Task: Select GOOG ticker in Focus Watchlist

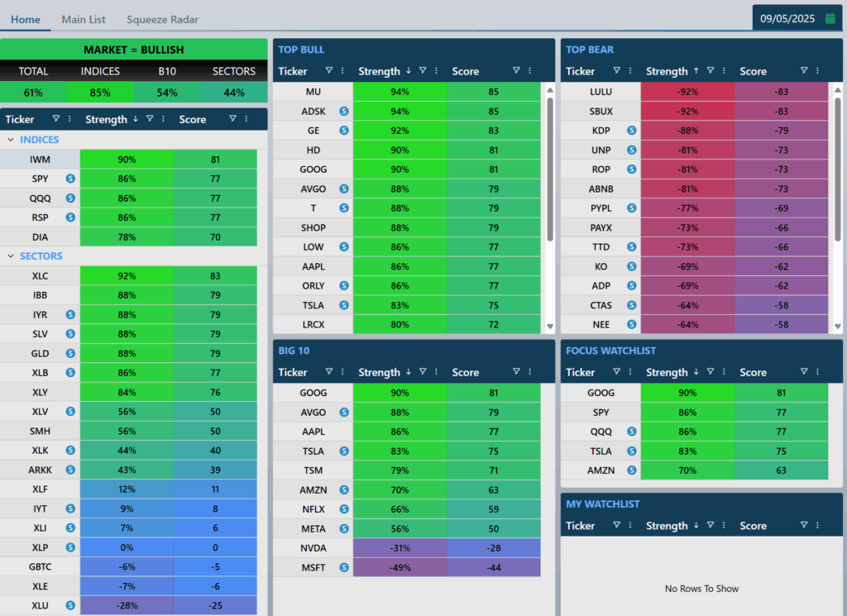Action: pyautogui.click(x=601, y=393)
